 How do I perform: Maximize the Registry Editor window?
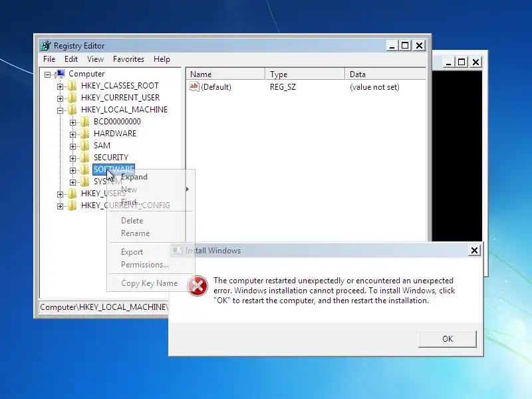(405, 45)
